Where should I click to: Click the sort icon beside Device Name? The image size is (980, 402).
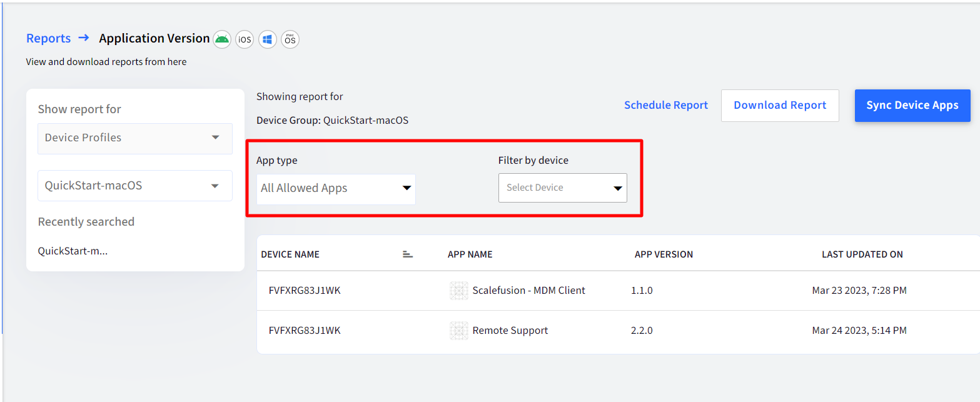tap(408, 254)
